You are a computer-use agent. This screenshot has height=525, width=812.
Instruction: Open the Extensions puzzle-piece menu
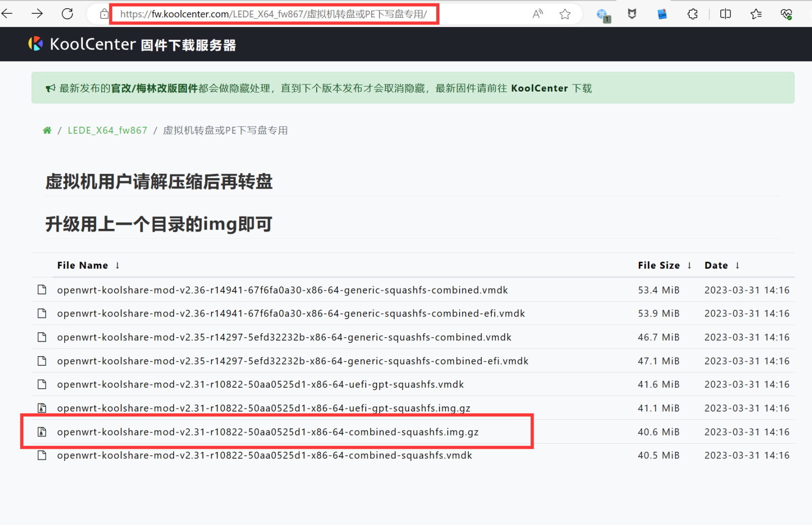[x=692, y=14]
